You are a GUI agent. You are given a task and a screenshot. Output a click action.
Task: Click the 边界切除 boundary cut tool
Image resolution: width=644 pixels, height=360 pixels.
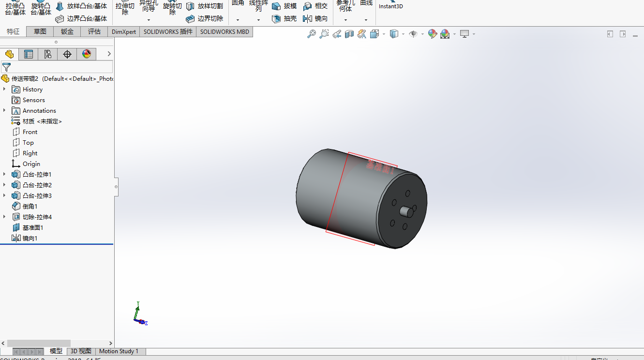(x=205, y=19)
